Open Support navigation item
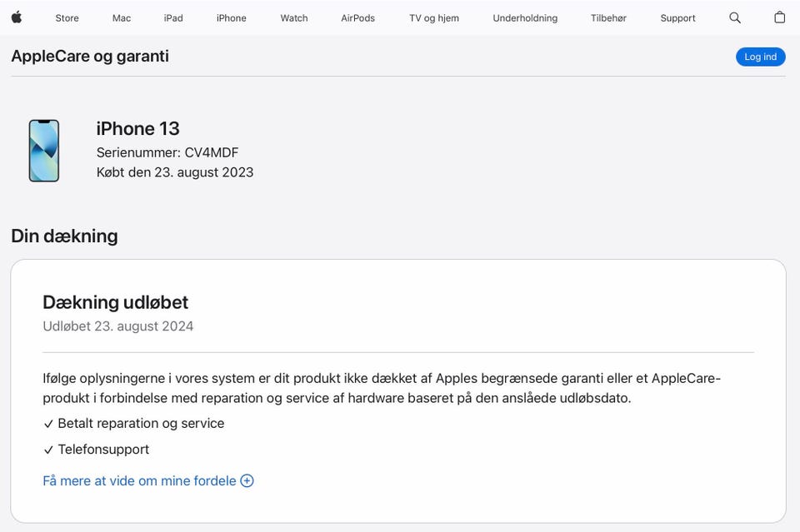800x532 pixels. [677, 18]
